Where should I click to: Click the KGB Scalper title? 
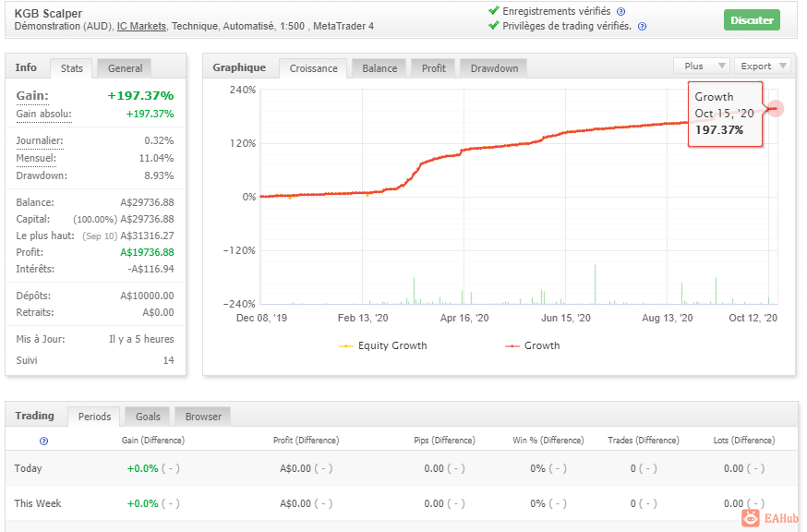click(48, 13)
